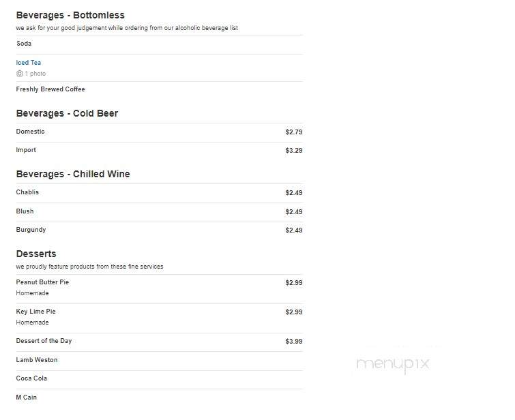Click the M Cain entry
Viewport: 515px width, 420px height.
[x=27, y=397]
